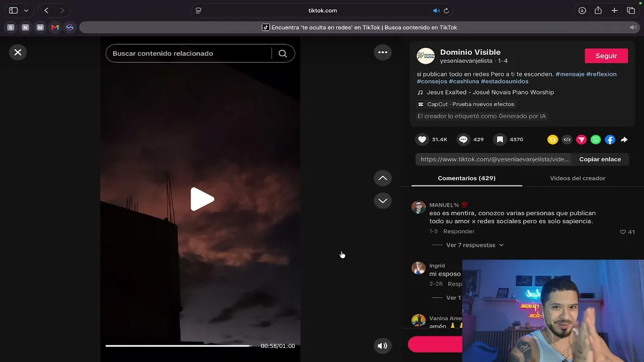Click tiktok.com address bar

click(x=323, y=11)
